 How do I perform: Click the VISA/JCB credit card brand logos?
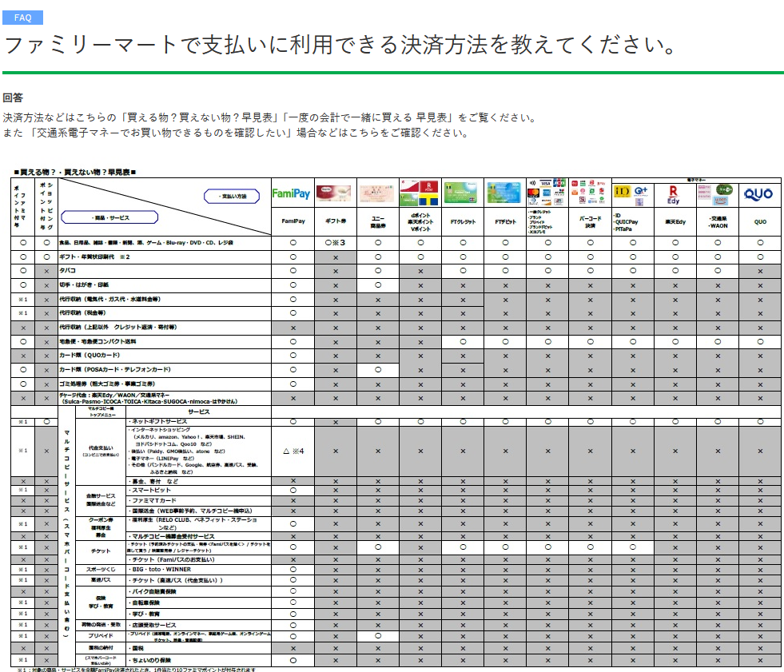coord(547,193)
